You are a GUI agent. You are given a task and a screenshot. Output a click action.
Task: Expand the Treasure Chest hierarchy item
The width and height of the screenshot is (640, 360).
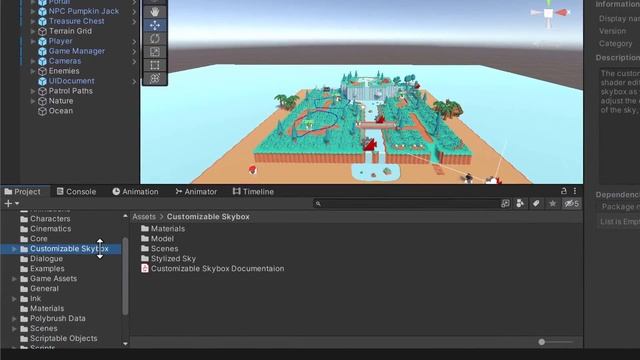33,21
